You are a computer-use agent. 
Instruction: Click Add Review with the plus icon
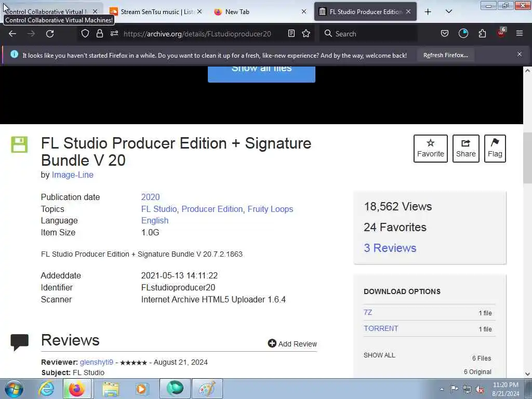292,344
